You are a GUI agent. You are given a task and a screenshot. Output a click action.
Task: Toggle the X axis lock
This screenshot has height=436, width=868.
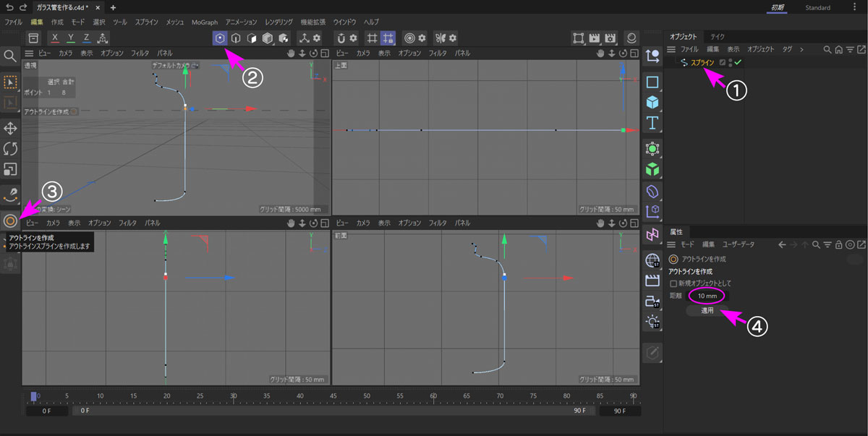54,38
